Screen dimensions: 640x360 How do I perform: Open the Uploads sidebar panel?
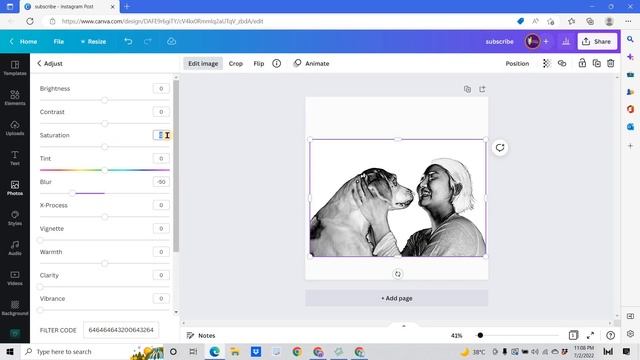tap(15, 128)
